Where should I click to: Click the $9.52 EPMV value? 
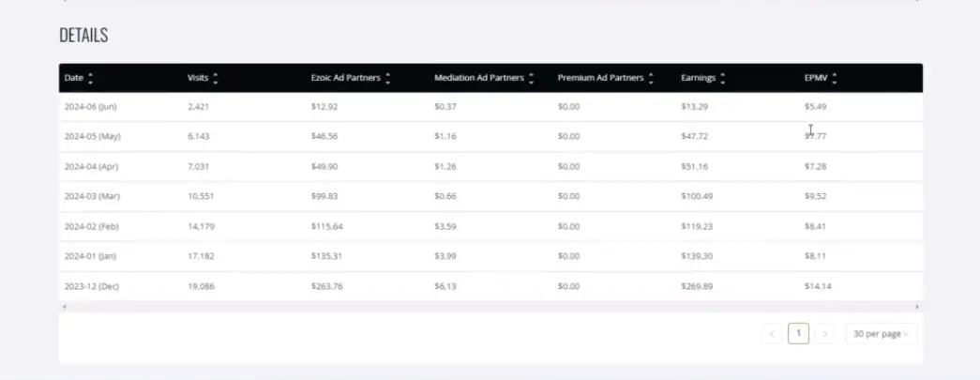(816, 196)
